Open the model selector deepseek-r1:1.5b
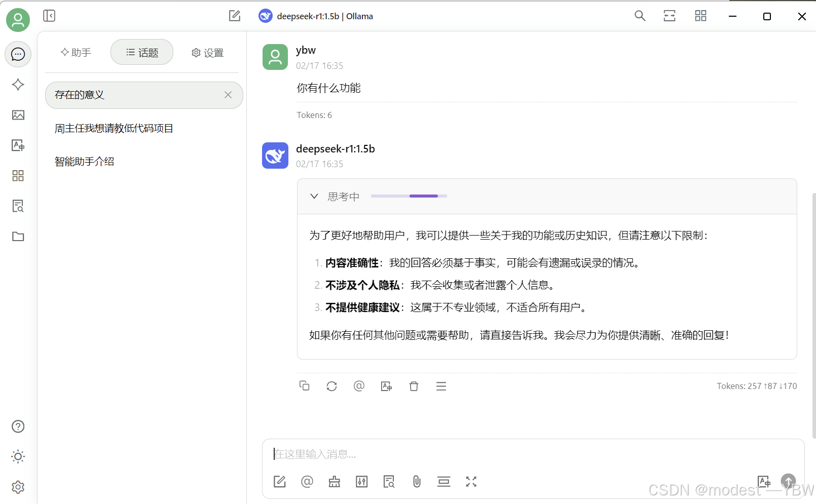The width and height of the screenshot is (816, 504). point(315,16)
